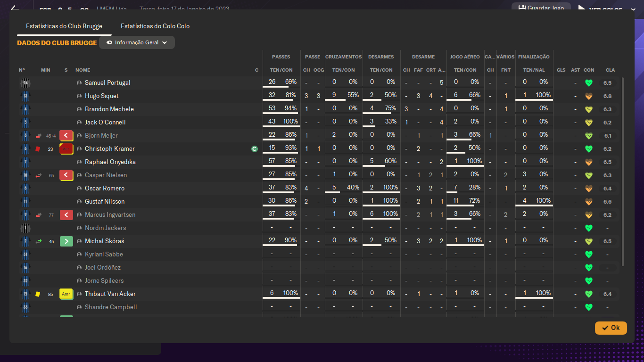Open the Informação Geral view dropdown

click(x=137, y=42)
